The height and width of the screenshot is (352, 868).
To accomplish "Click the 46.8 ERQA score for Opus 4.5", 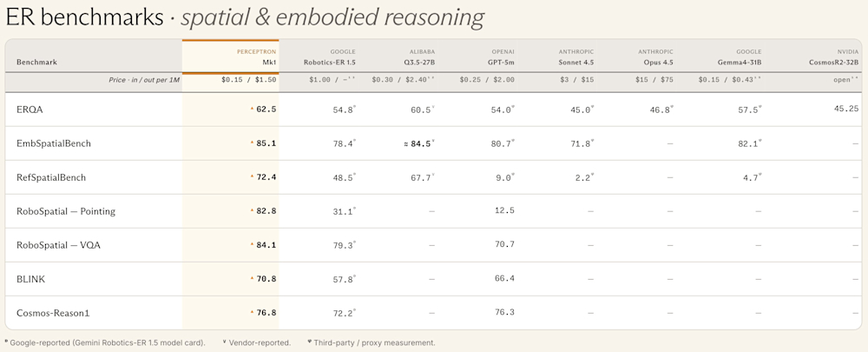I will [661, 110].
